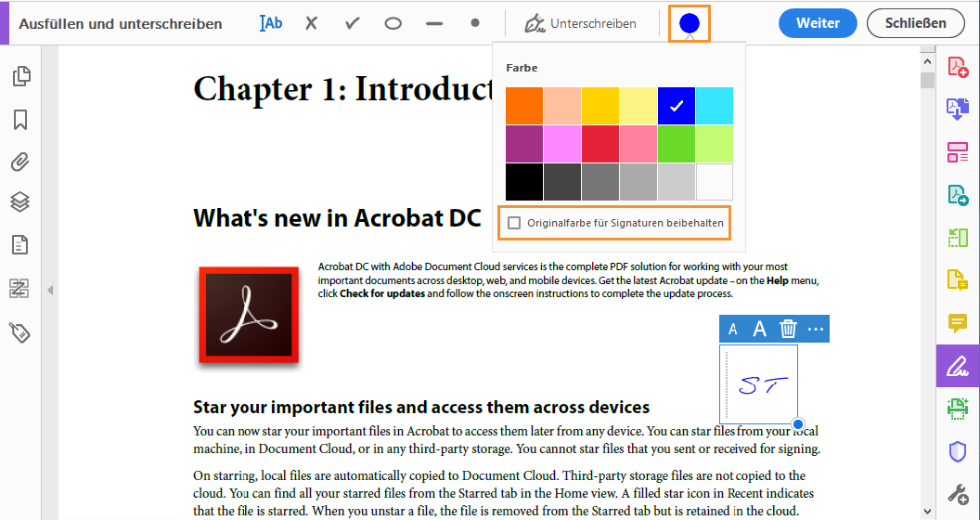Toggle the blue color picker button
Image resolution: width=980 pixels, height=520 pixels.
click(690, 23)
